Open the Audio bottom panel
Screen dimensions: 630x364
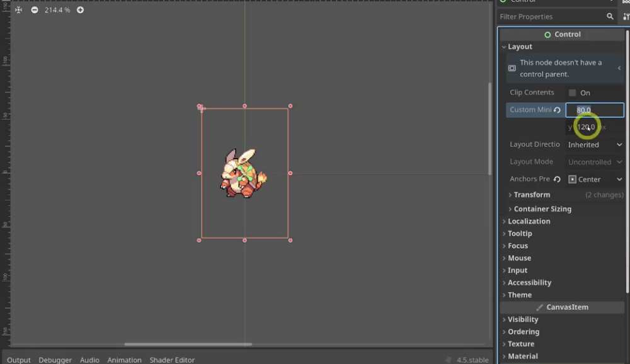tap(89, 360)
